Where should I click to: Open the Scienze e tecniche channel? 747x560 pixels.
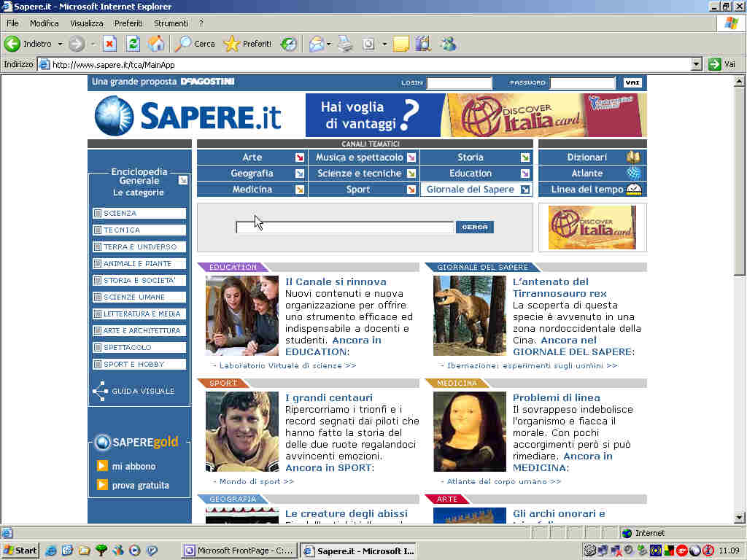tap(363, 174)
